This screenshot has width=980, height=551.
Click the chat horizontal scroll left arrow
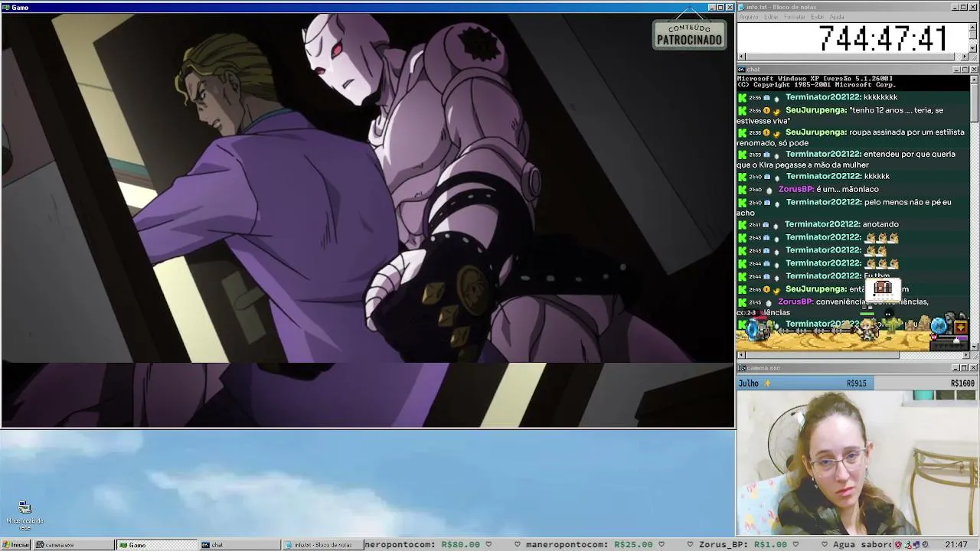click(741, 355)
